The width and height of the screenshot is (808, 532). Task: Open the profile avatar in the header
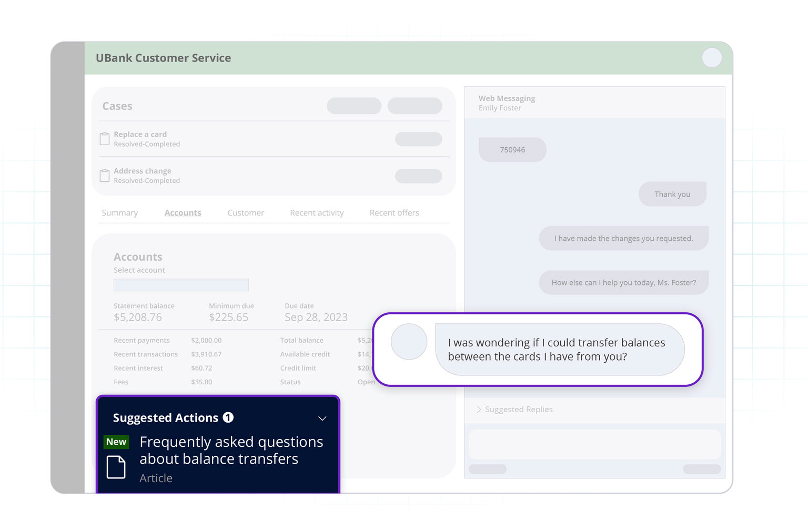click(712, 58)
